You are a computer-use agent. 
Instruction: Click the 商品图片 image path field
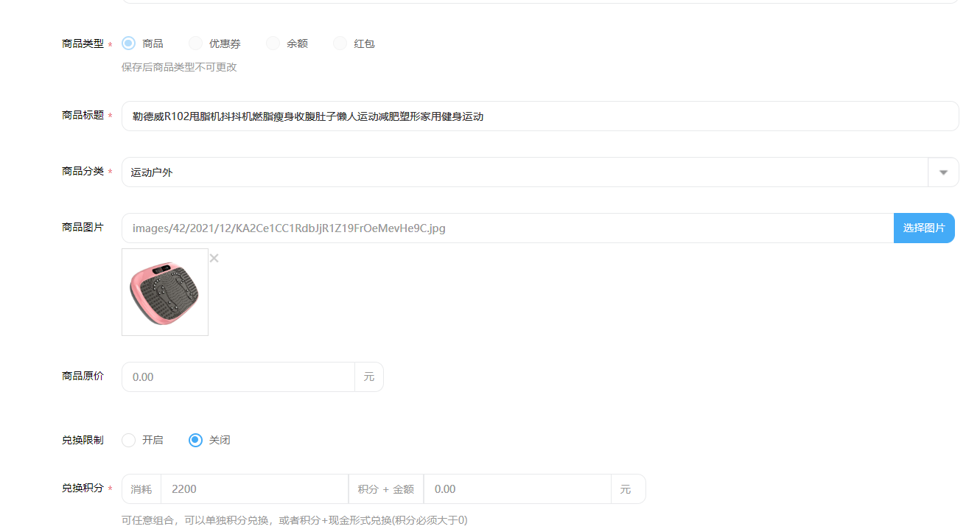point(508,228)
